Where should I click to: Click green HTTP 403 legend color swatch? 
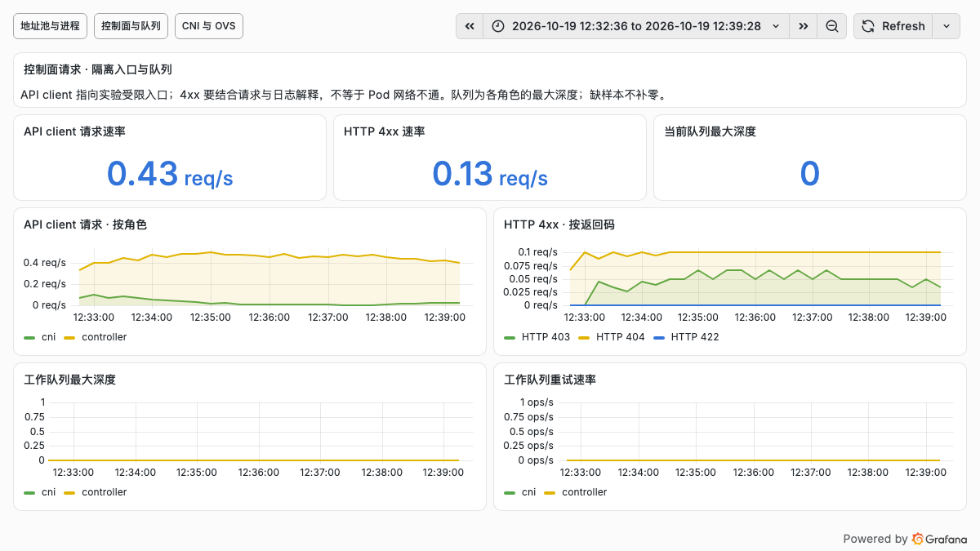[x=510, y=337]
